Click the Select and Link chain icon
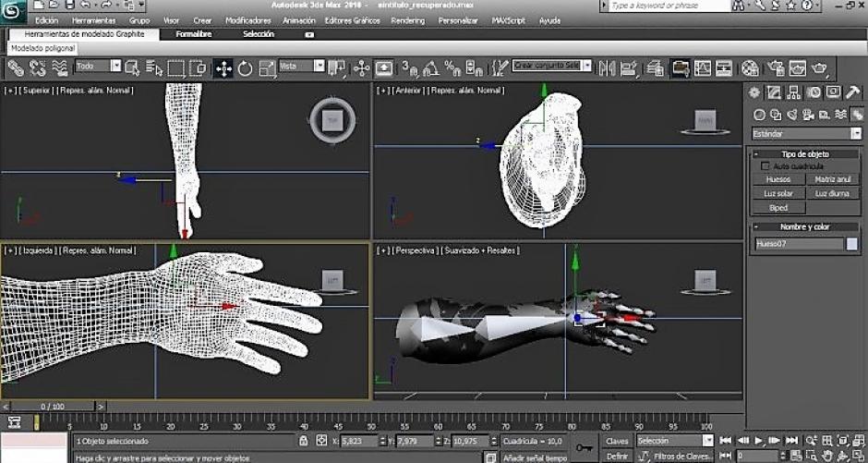Screen dimensions: 868x463 coord(16,68)
